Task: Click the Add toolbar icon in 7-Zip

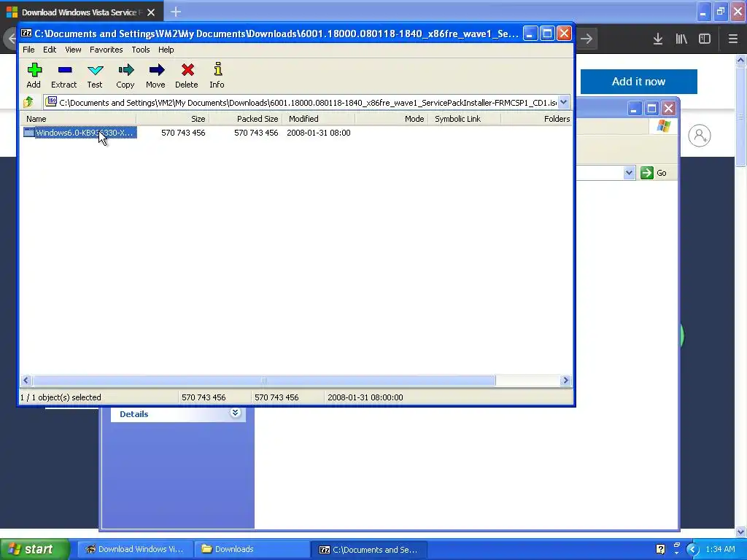Action: tap(34, 75)
